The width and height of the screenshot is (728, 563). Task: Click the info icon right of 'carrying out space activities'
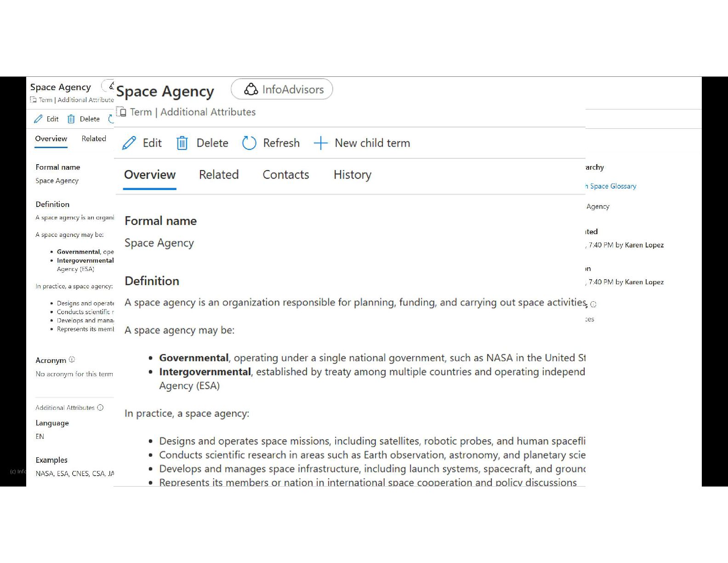click(x=593, y=304)
